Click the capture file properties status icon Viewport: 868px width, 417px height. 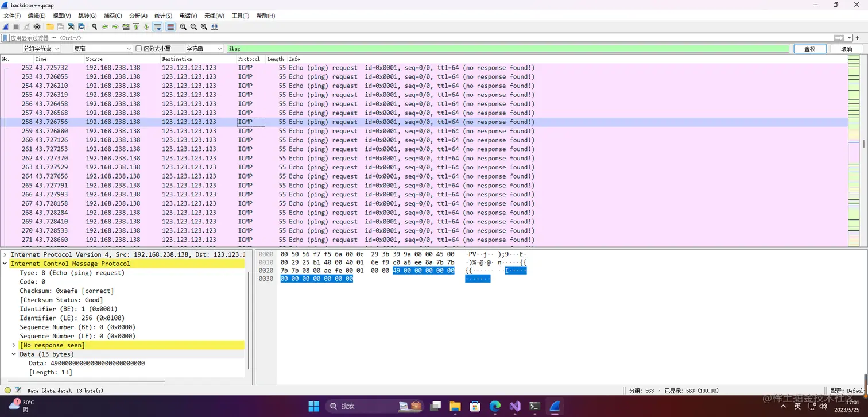(x=18, y=391)
